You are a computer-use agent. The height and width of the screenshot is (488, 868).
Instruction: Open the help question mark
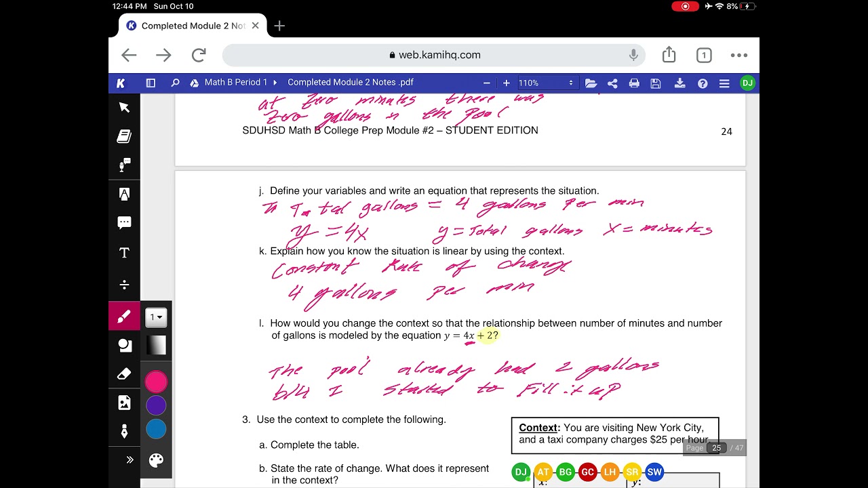(x=703, y=83)
